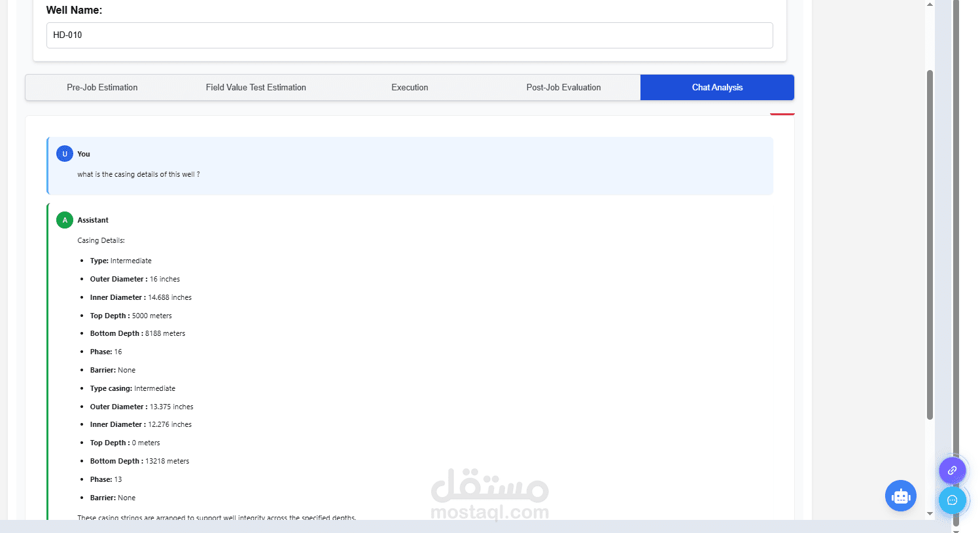This screenshot has width=980, height=533.
Task: Switch to Pre-Job Estimation tab
Action: click(102, 87)
